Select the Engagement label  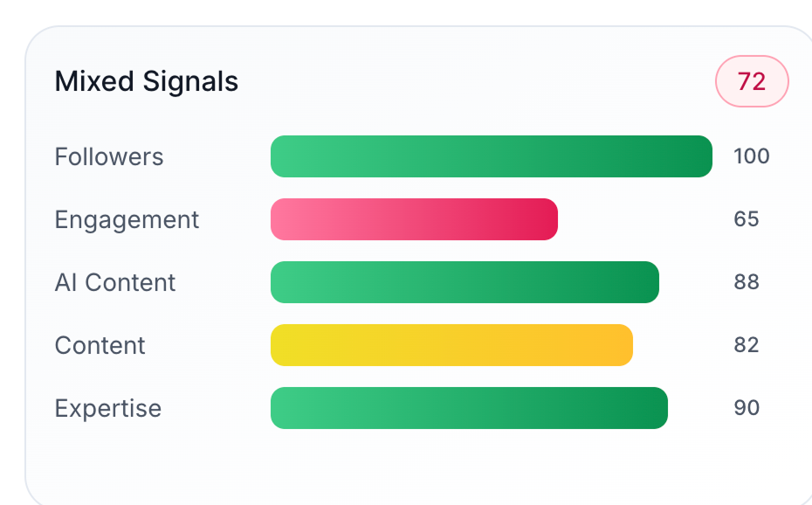coord(127,219)
